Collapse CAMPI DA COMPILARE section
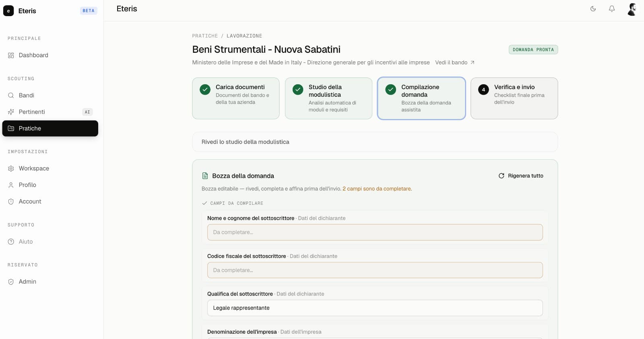Viewport: 644px width, 339px height. pos(233,204)
